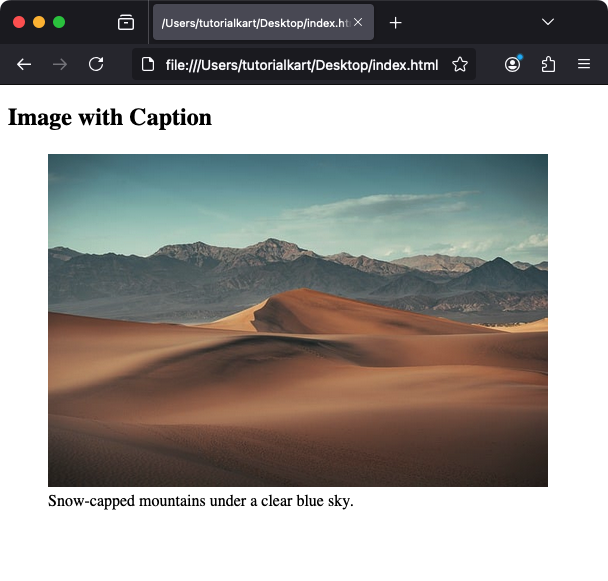The width and height of the screenshot is (608, 581).
Task: Click the caption text below the image
Action: [200, 501]
